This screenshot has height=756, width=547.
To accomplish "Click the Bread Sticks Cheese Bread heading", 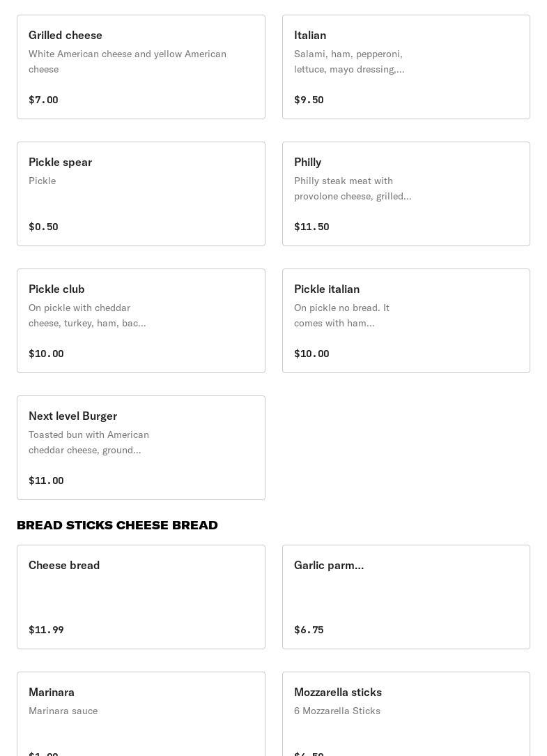I will [x=117, y=525].
